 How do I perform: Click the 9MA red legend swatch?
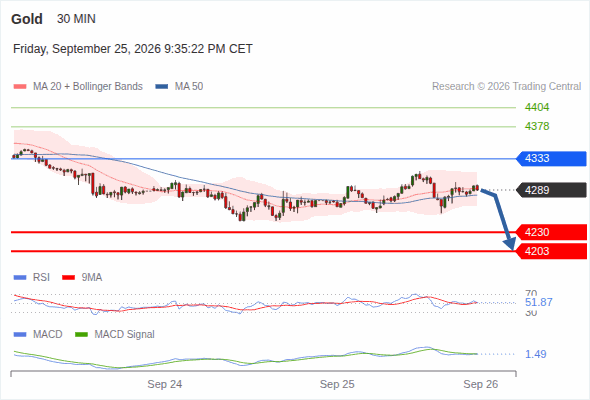tap(68, 278)
